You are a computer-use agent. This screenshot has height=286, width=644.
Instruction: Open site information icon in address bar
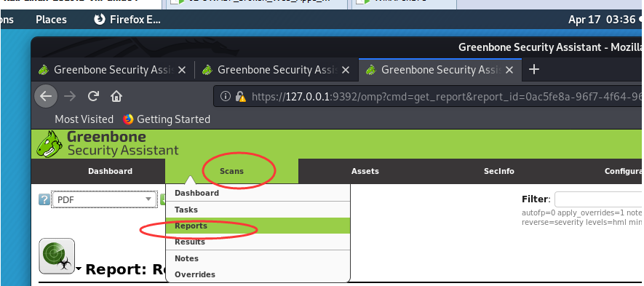click(225, 97)
